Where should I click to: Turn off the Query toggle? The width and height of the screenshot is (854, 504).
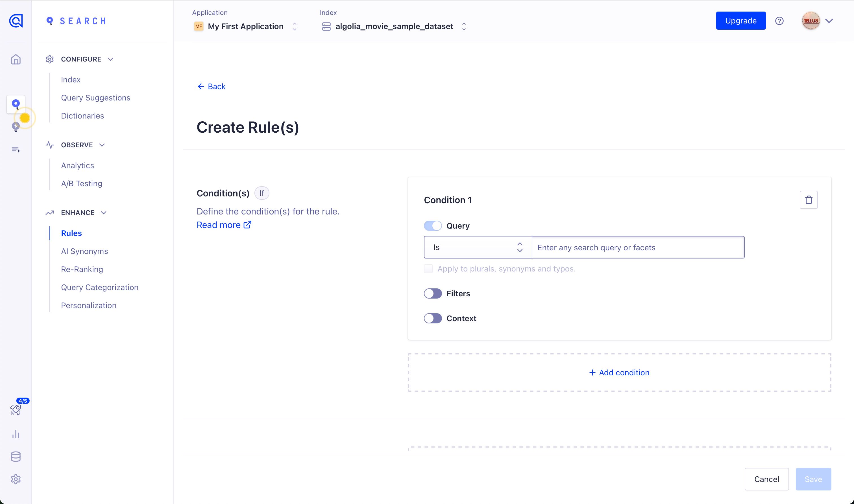tap(433, 226)
